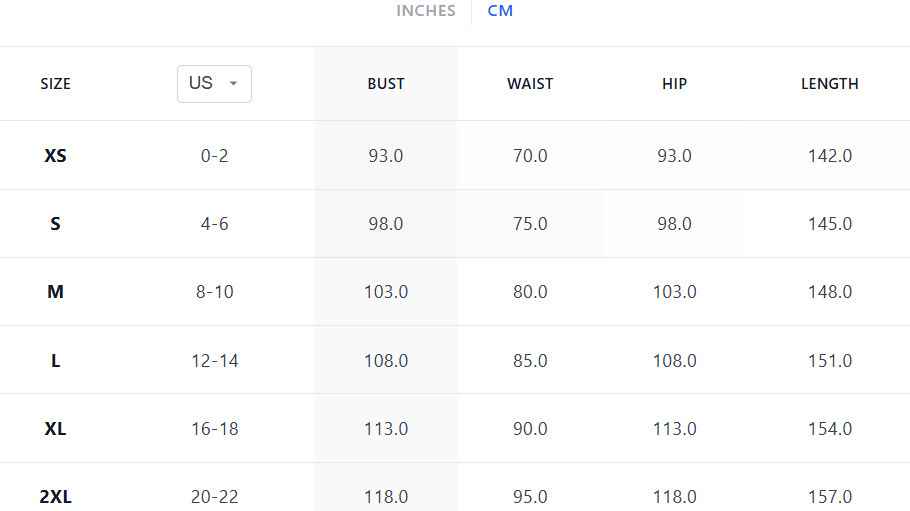Click the HIP column header
Screen dimensions: 910x511
[675, 84]
